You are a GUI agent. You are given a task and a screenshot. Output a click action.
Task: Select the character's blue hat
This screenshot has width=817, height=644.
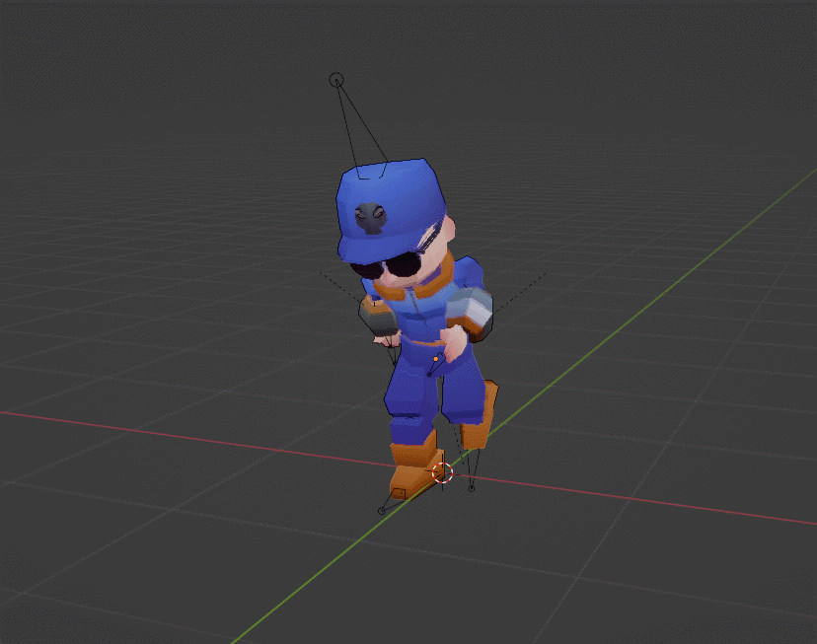[390, 209]
